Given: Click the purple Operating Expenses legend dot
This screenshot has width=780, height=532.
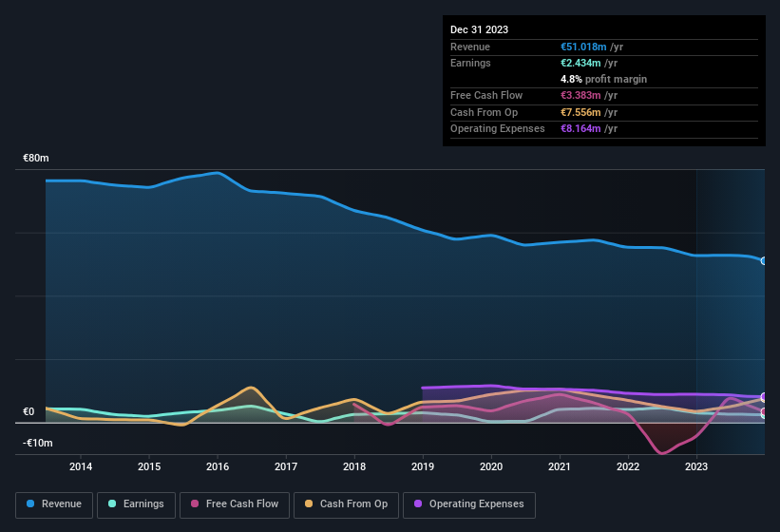Looking at the screenshot, I should click(x=418, y=503).
